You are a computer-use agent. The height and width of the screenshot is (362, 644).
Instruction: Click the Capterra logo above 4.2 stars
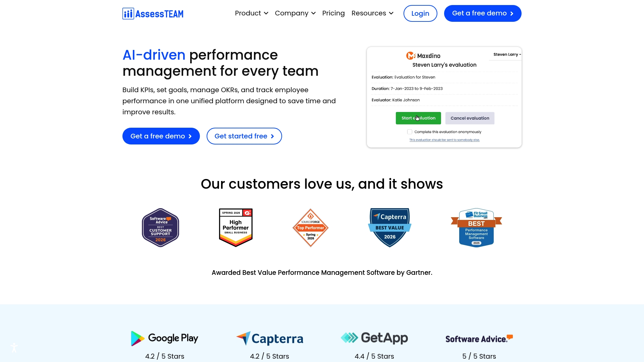tap(270, 339)
